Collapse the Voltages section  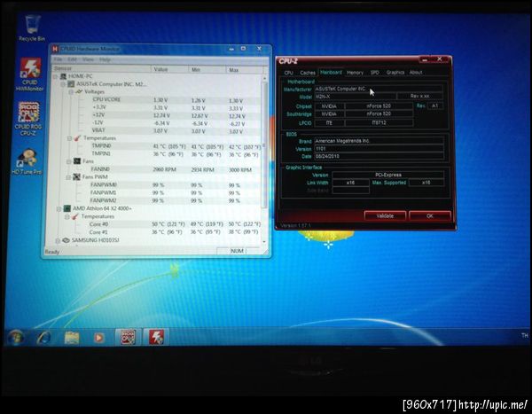point(71,92)
